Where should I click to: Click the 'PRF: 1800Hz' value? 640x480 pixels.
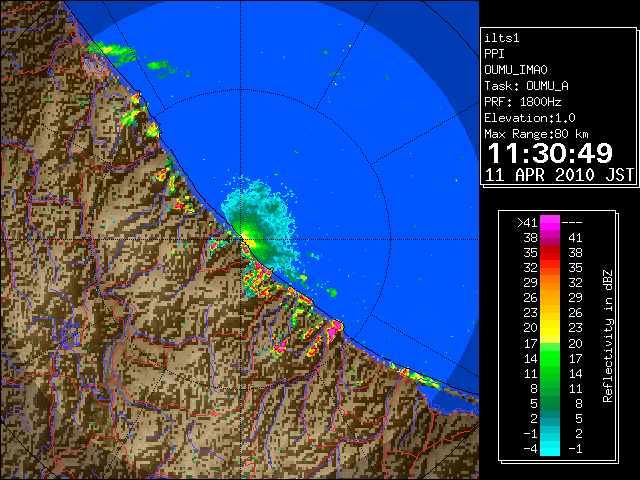(x=522, y=102)
